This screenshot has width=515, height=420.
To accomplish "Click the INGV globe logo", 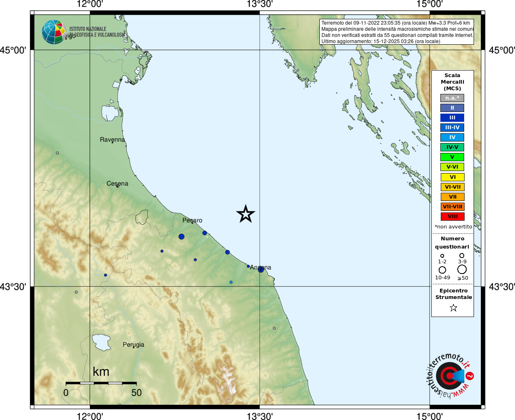I will click(54, 32).
